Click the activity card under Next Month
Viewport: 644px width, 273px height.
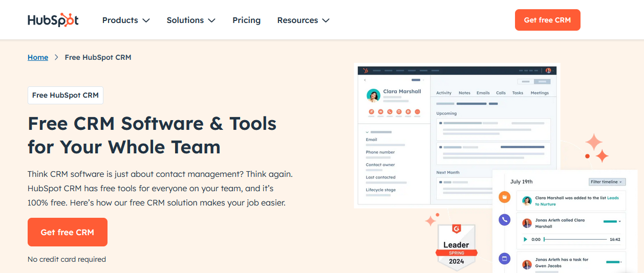pyautogui.click(x=465, y=188)
